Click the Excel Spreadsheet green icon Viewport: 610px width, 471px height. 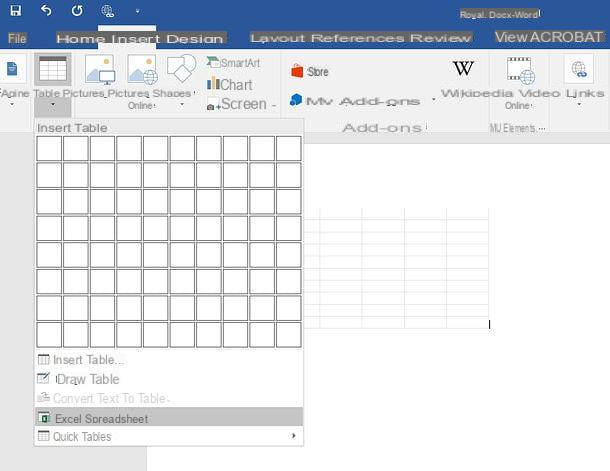[44, 417]
